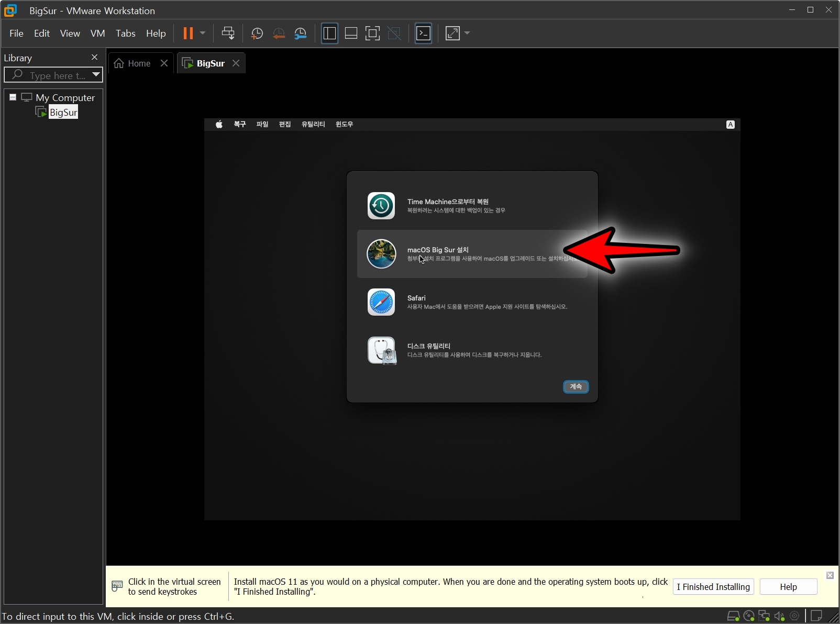Screen dimensions: 840x624
Task: Open the Apple menu in guest
Action: [219, 125]
